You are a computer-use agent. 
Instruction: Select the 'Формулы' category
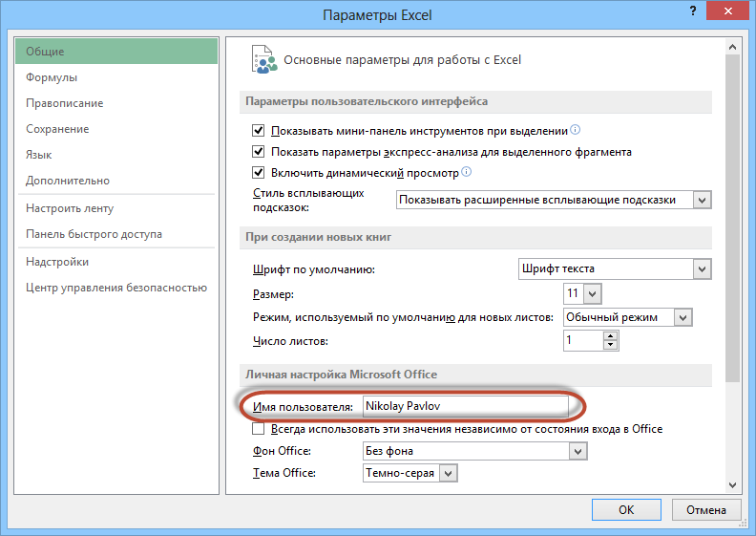116,77
